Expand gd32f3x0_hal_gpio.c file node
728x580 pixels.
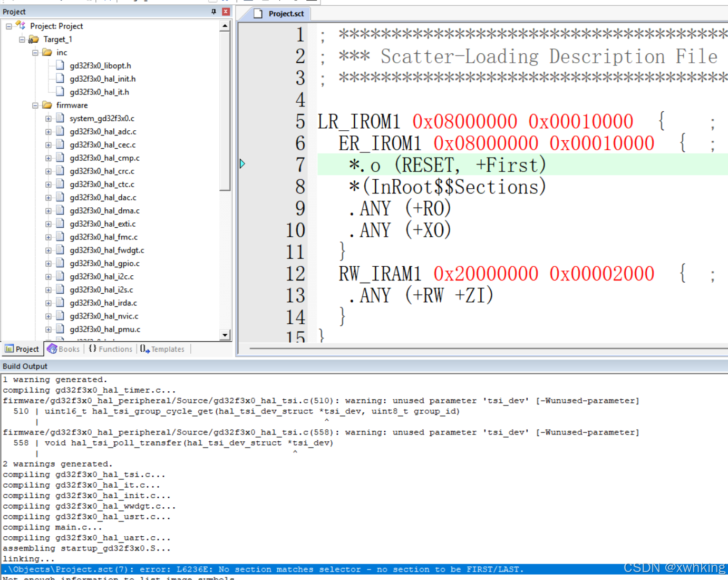pyautogui.click(x=48, y=264)
